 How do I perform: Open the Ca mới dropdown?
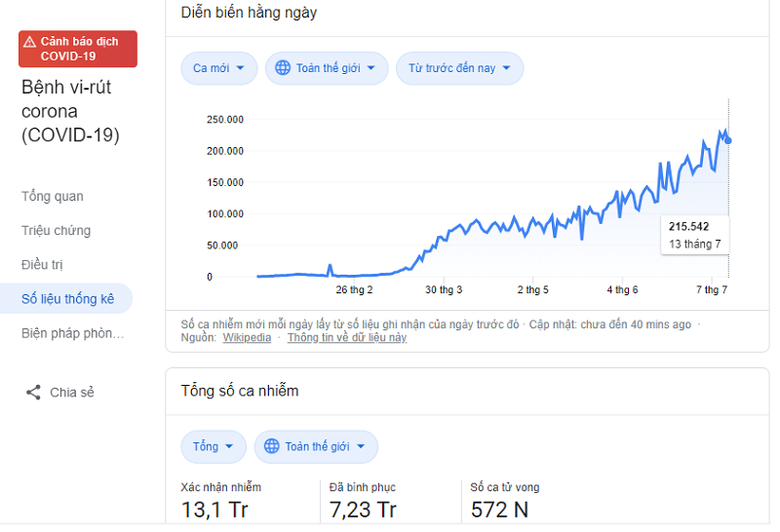point(218,68)
